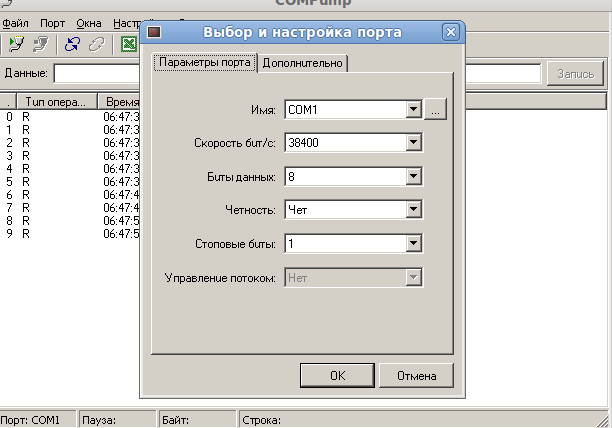Click the blue link arrows toolbar icon
The height and width of the screenshot is (428, 612).
click(73, 44)
